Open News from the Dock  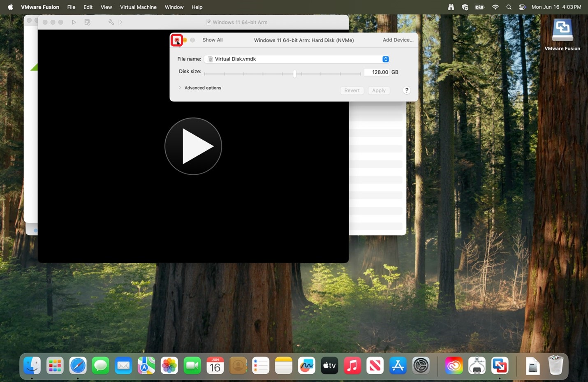[375, 365]
